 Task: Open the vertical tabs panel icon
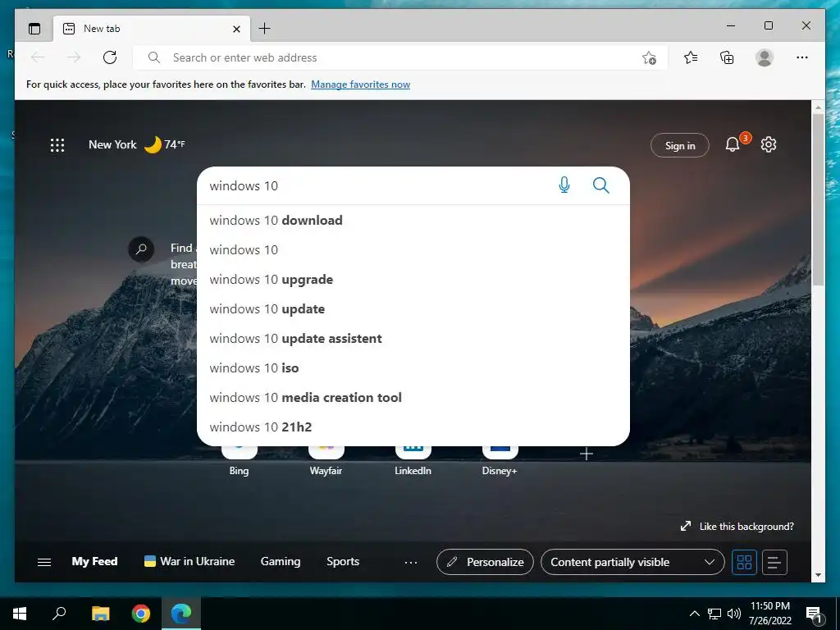pos(34,29)
